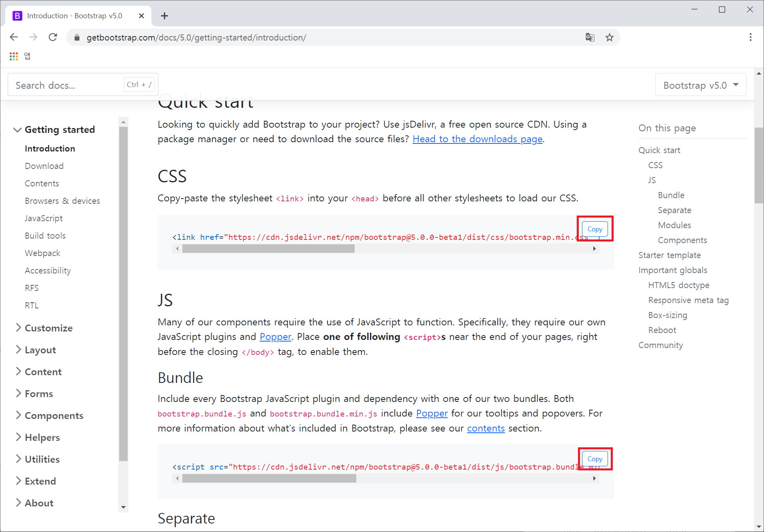
Task: Jump to JS in page outline
Action: (x=652, y=180)
